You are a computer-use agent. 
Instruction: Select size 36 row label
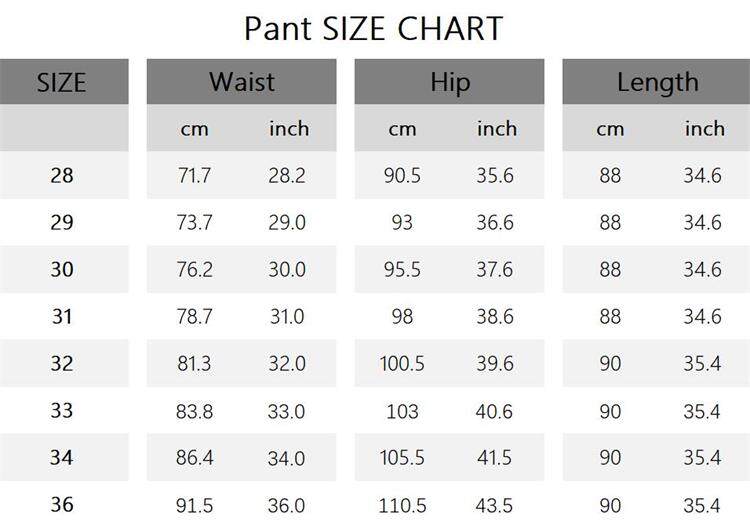pyautogui.click(x=62, y=505)
